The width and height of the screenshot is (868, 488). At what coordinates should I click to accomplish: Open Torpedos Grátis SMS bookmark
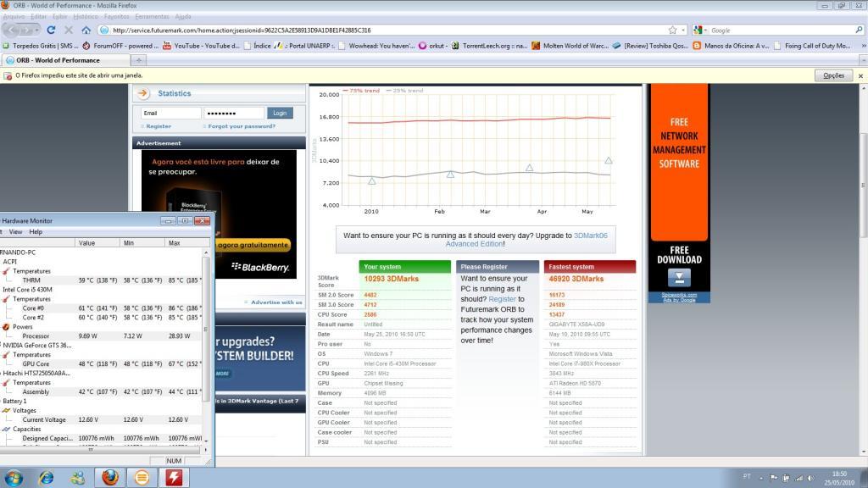tap(41, 46)
